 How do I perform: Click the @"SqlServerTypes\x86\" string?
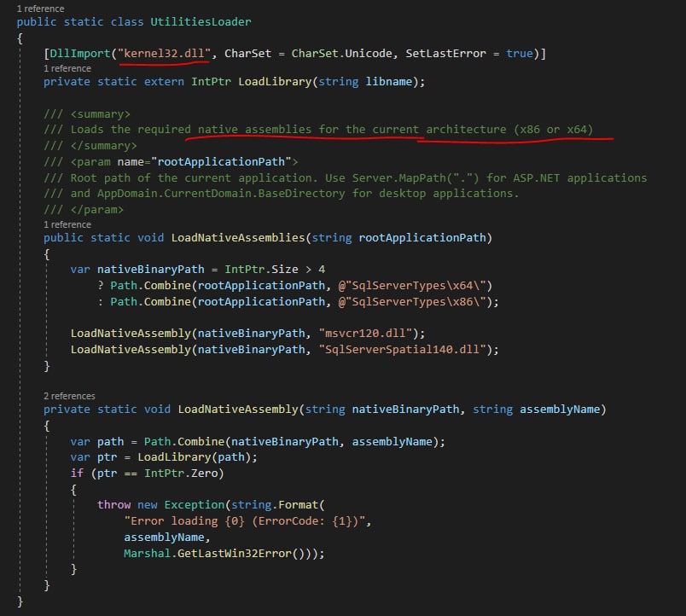tap(413, 302)
